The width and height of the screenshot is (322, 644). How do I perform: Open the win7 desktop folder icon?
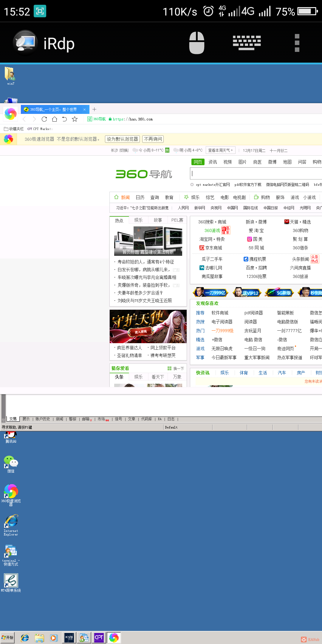11,76
